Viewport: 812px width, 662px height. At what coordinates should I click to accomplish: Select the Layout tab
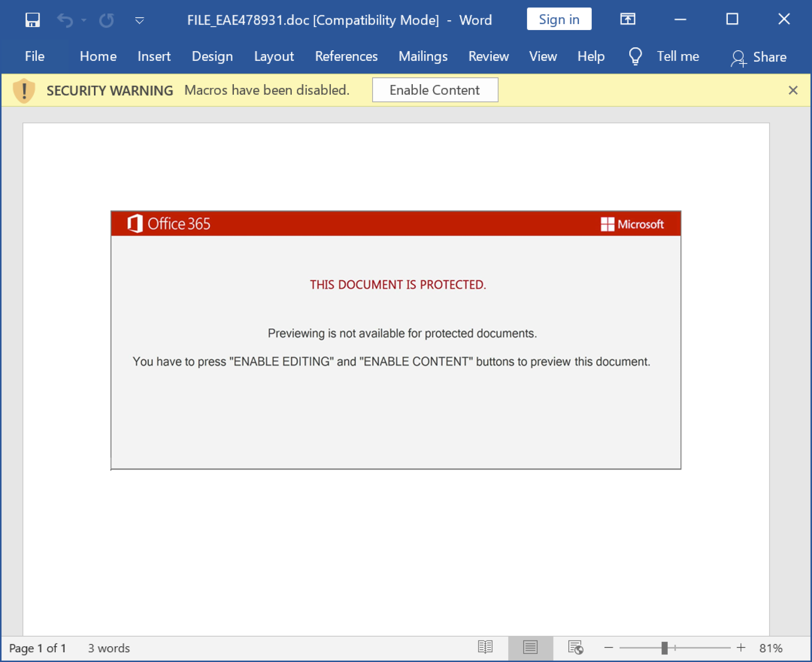(x=274, y=56)
